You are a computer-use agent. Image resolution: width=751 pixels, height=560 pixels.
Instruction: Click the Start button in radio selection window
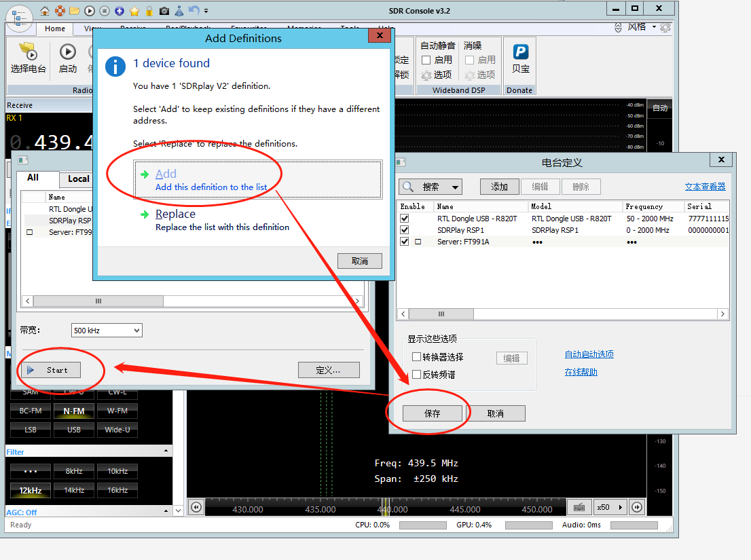pos(50,370)
